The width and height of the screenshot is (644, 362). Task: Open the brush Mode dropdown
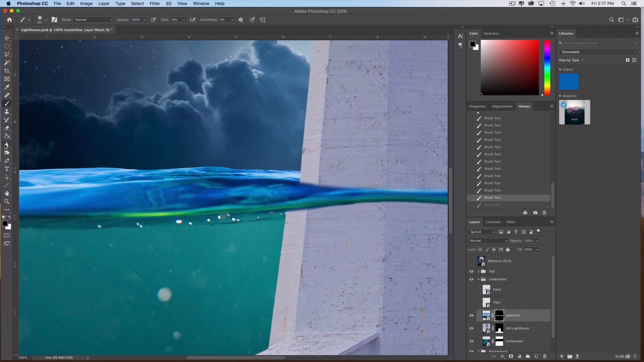coord(94,20)
